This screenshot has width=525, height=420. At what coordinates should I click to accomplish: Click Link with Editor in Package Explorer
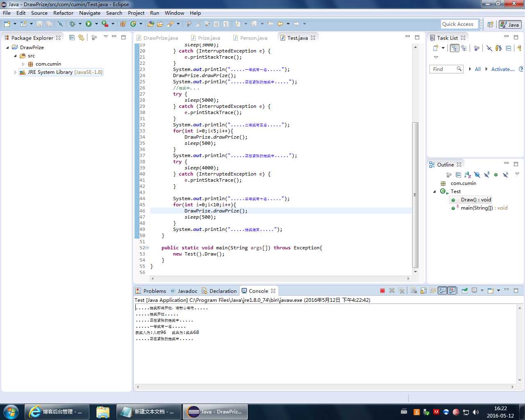81,38
